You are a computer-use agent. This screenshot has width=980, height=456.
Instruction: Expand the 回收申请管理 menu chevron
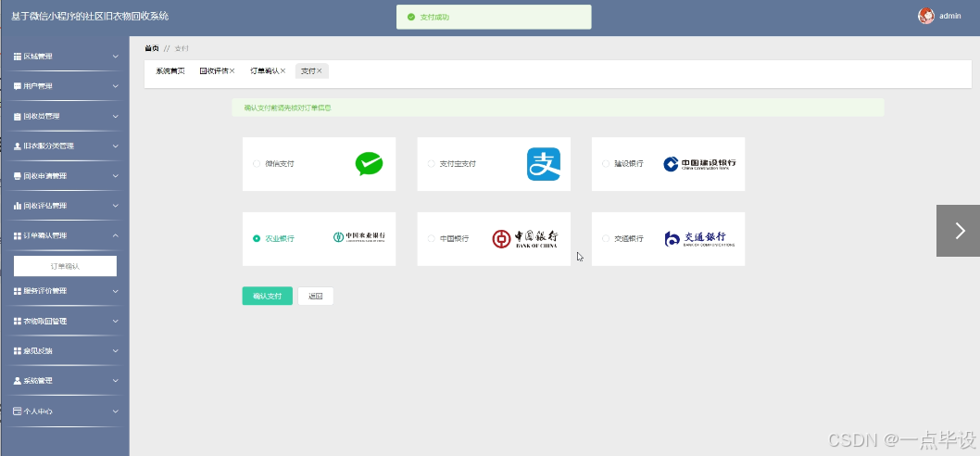click(x=116, y=176)
